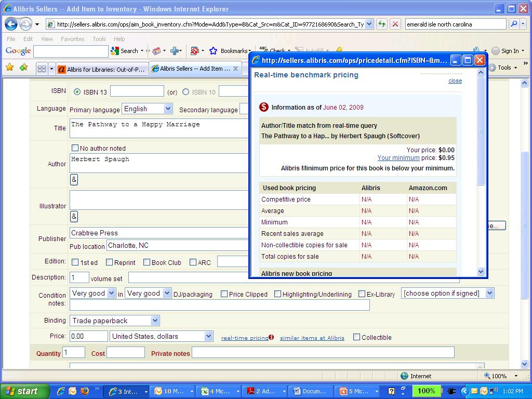532x399 pixels.
Task: Click the Windows Start button
Action: tap(24, 391)
